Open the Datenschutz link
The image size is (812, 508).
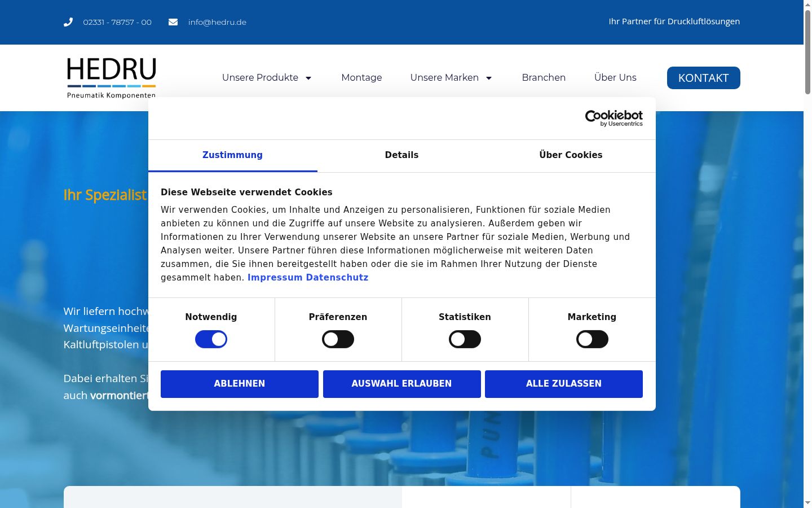pyautogui.click(x=337, y=277)
